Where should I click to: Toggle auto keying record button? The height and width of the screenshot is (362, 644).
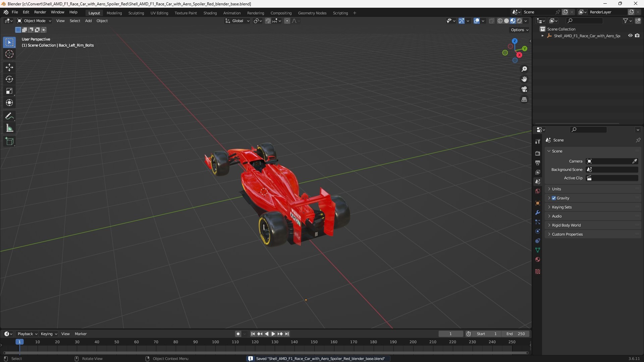tap(238, 334)
